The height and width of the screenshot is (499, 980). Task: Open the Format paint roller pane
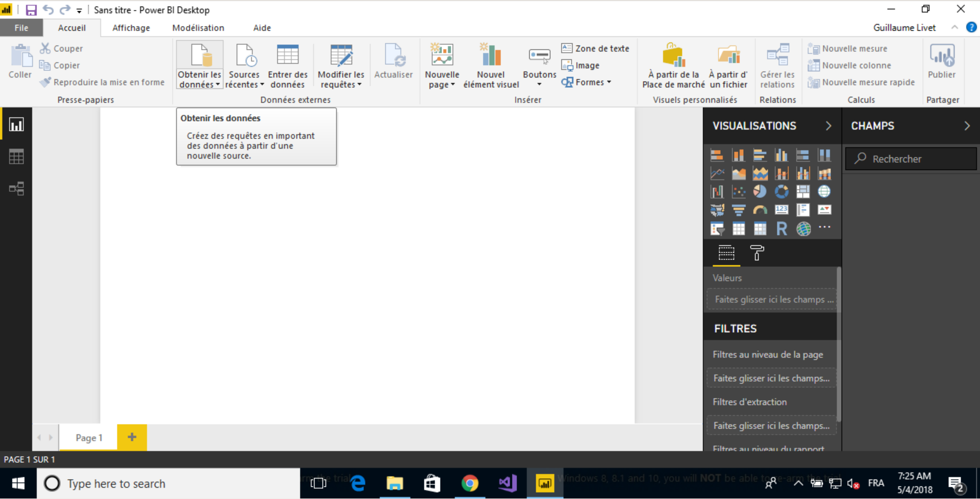point(757,253)
